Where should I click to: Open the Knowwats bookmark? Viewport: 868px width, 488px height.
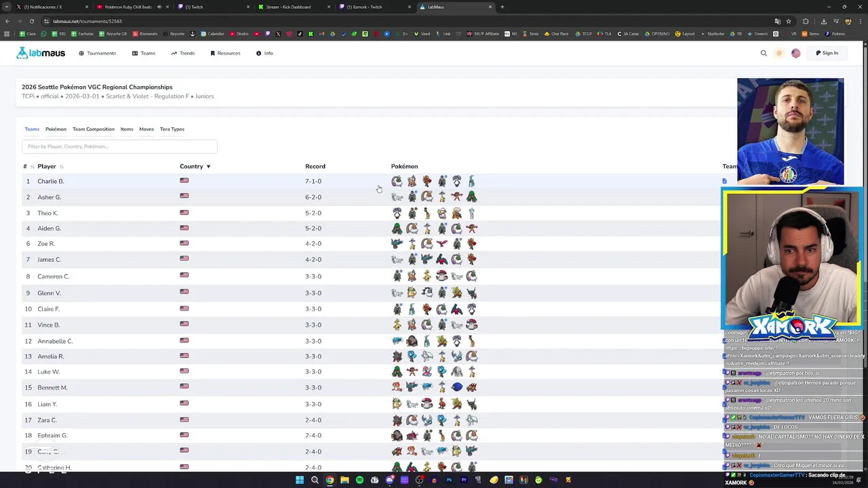click(145, 34)
